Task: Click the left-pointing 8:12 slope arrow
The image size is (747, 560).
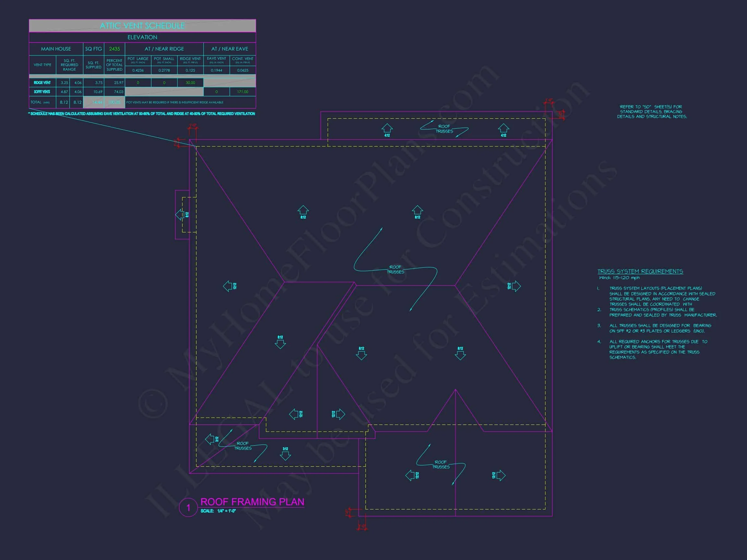Action: coord(180,214)
